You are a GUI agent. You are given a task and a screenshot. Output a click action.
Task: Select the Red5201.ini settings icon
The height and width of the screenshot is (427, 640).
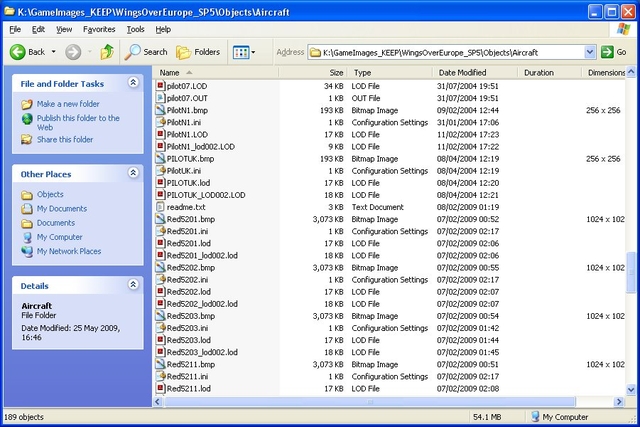point(160,231)
